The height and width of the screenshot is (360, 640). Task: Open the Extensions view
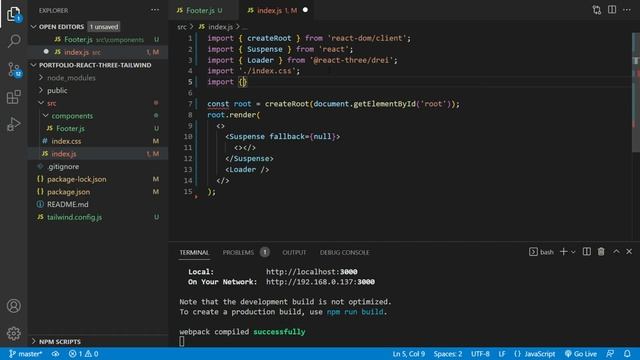[x=14, y=97]
